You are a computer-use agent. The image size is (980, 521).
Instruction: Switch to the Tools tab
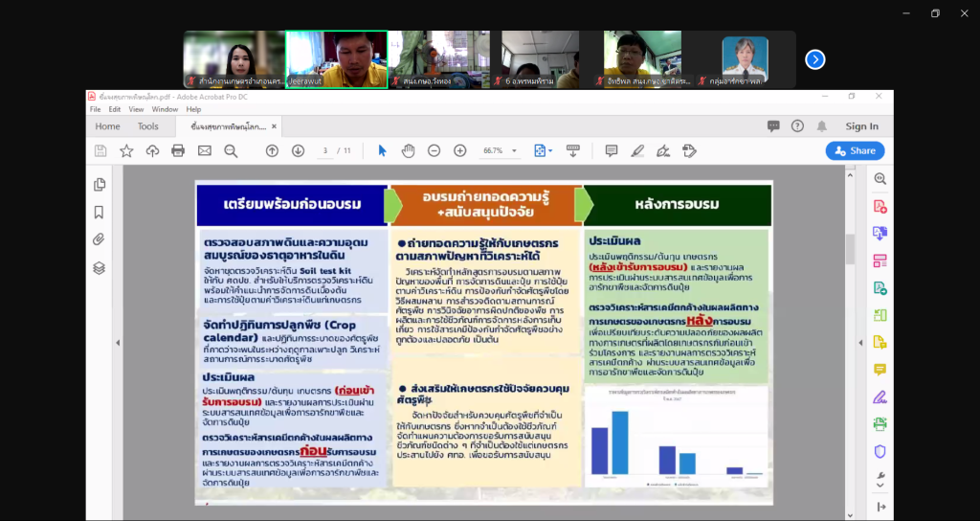click(x=147, y=126)
